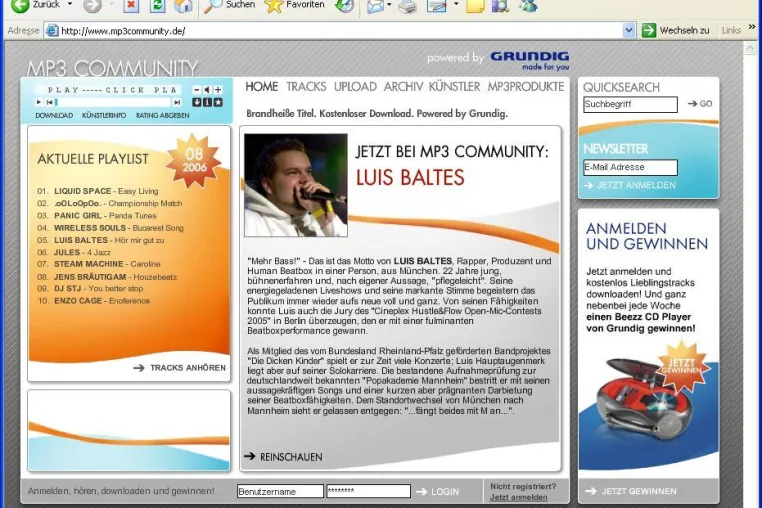This screenshot has height=508, width=762.
Task: Click the password login field
Action: tap(368, 491)
